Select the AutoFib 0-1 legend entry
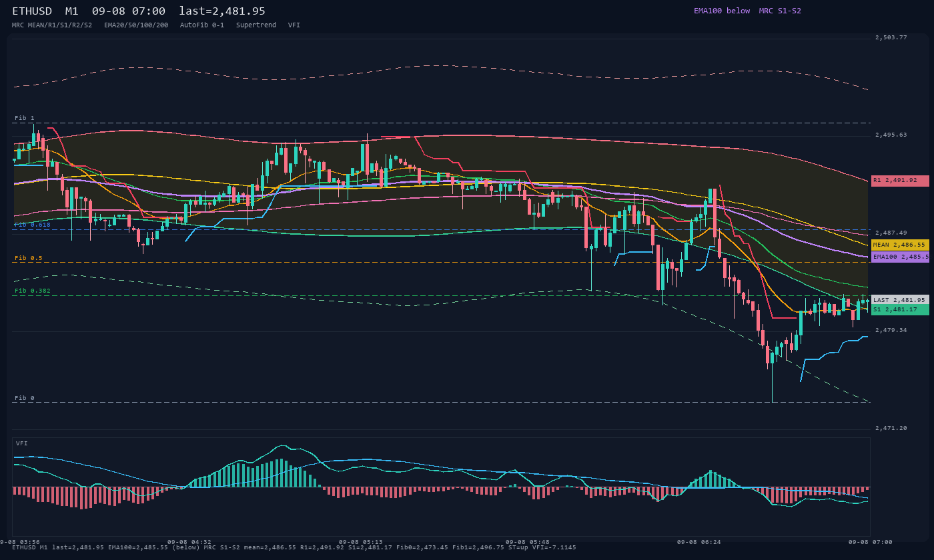The width and height of the screenshot is (934, 560). coord(202,25)
